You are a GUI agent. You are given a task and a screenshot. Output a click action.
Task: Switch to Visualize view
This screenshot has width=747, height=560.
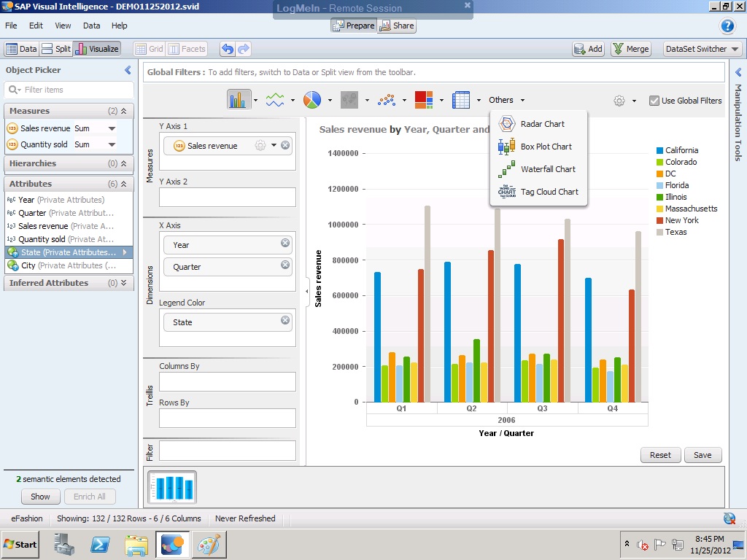(x=97, y=49)
